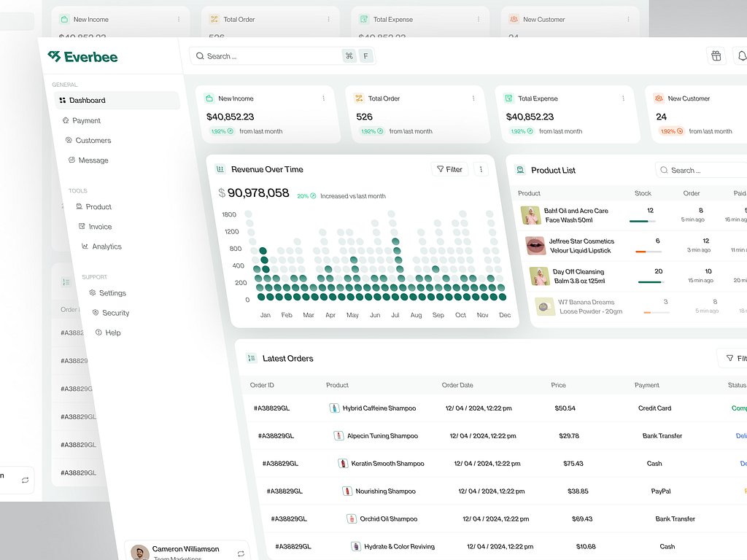
Task: Click stock bar for Bahf Oil Face Wash
Action: 642,221
